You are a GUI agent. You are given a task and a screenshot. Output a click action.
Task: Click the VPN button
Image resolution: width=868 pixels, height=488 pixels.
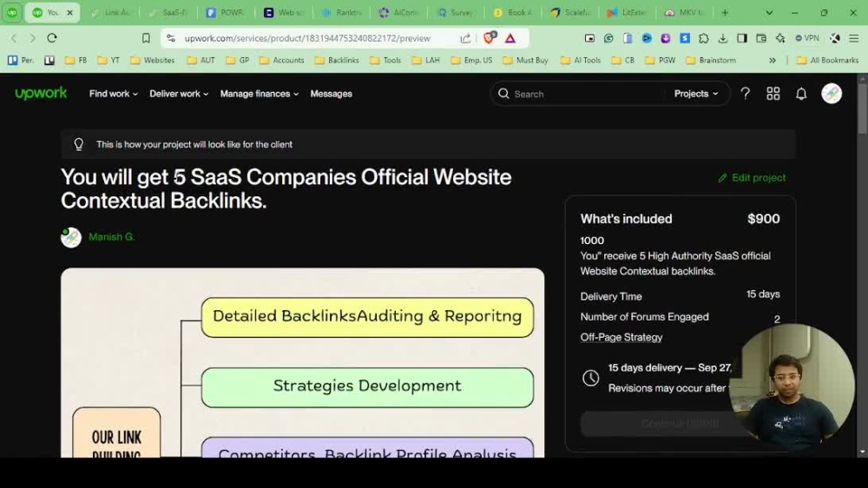tap(807, 38)
